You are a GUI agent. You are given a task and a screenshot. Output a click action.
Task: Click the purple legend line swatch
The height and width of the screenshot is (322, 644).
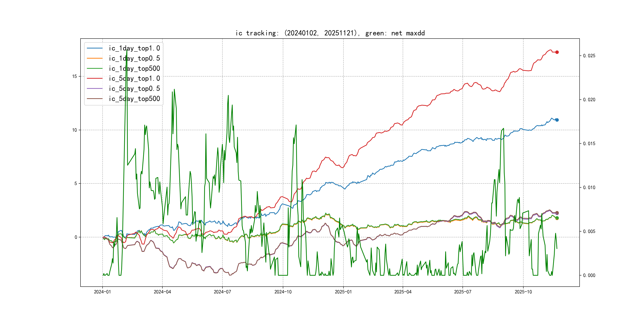pyautogui.click(x=95, y=88)
